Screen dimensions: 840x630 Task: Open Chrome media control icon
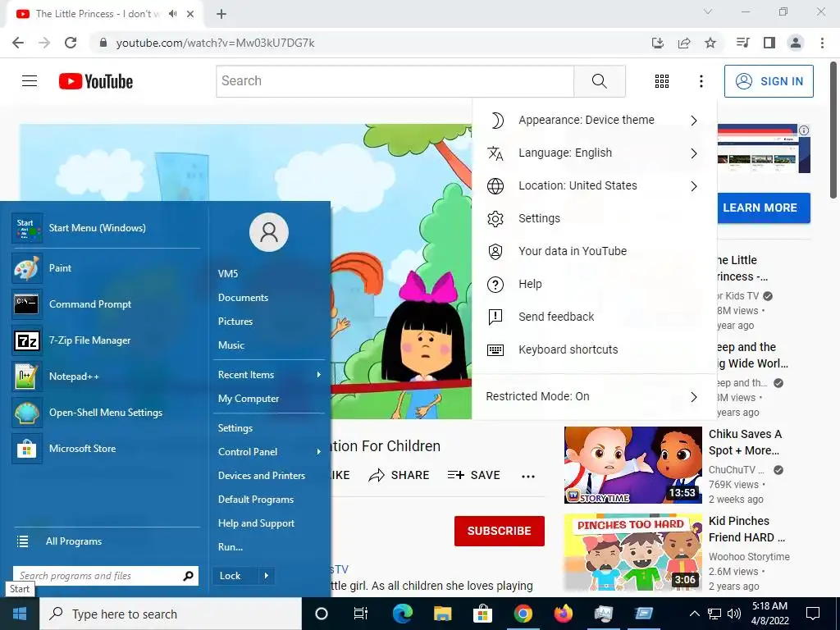742,43
